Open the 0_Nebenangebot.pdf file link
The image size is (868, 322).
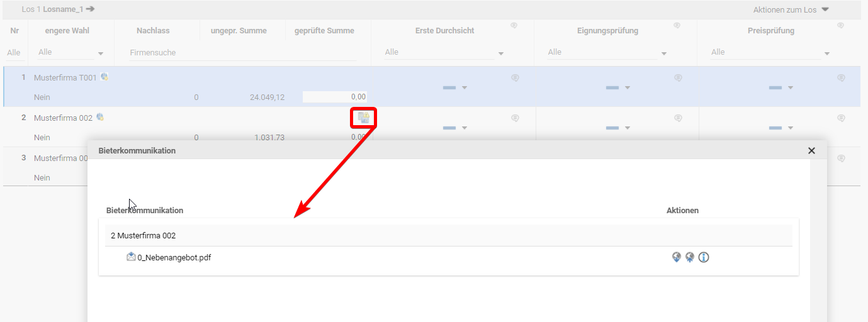(x=174, y=257)
